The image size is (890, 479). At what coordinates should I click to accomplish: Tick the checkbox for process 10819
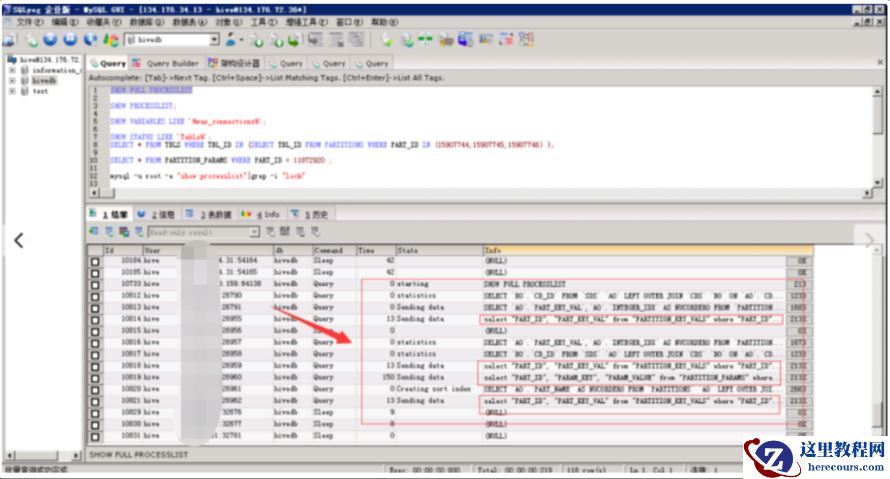pyautogui.click(x=95, y=378)
